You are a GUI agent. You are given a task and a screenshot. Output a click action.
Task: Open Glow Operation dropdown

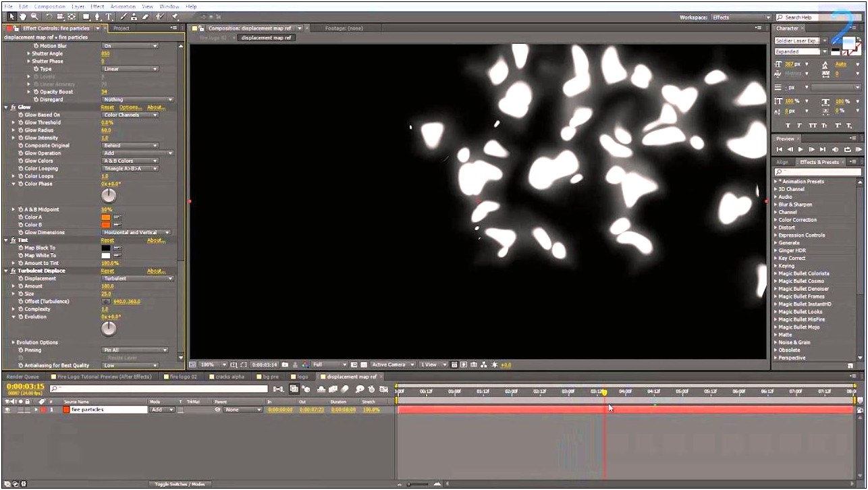[137, 153]
